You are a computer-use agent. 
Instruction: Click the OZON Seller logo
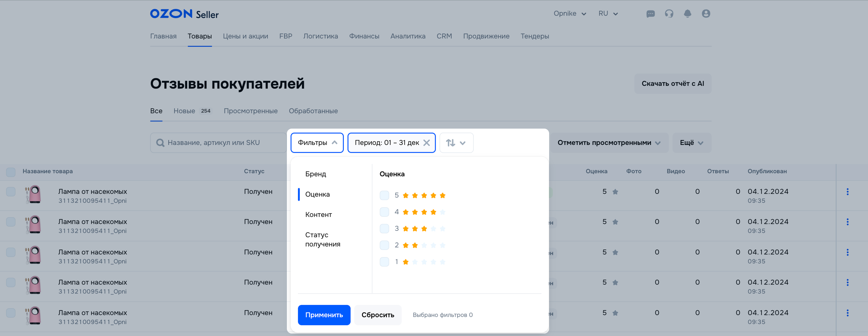coord(184,14)
